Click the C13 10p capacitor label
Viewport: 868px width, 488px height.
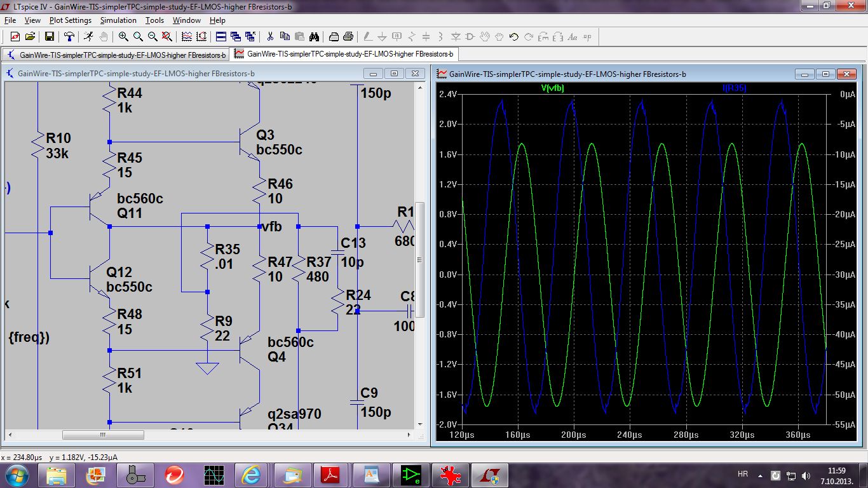pyautogui.click(x=353, y=252)
